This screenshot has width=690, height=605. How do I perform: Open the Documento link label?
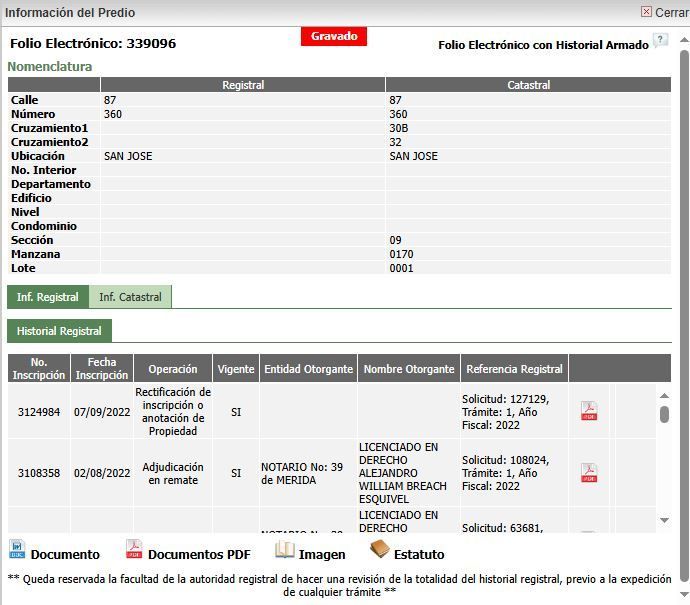click(x=65, y=554)
